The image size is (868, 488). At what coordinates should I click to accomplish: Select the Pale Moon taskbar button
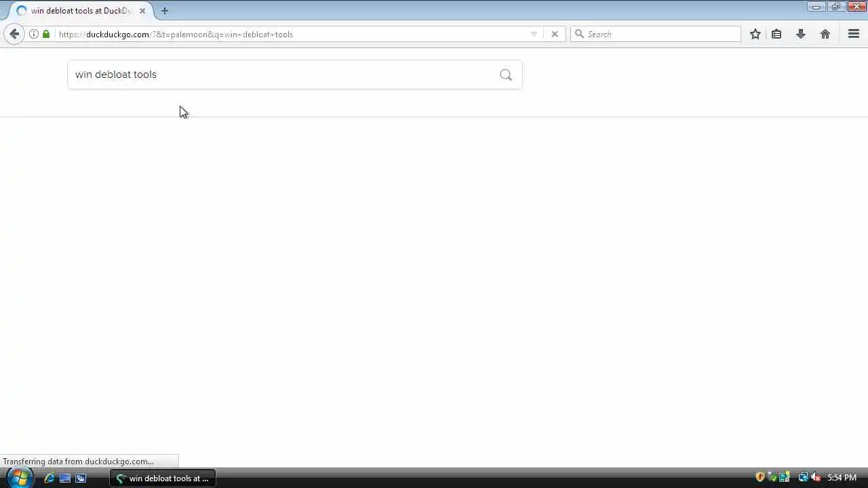[163, 478]
